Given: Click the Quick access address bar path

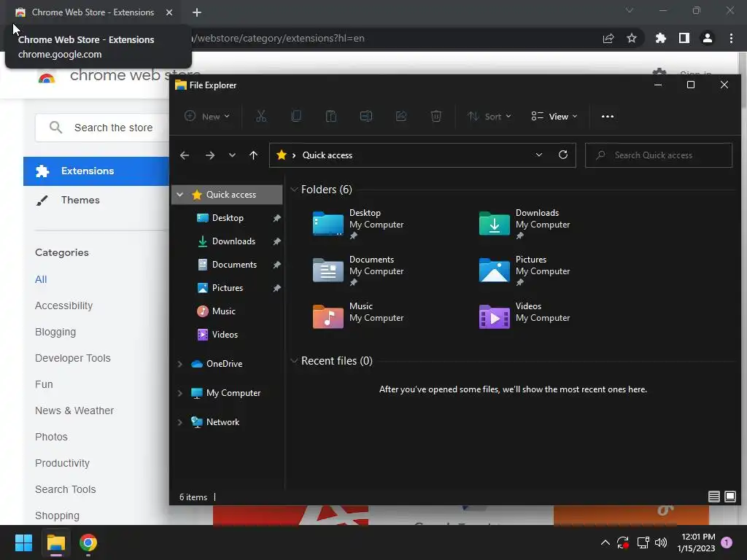Looking at the screenshot, I should pyautogui.click(x=328, y=155).
